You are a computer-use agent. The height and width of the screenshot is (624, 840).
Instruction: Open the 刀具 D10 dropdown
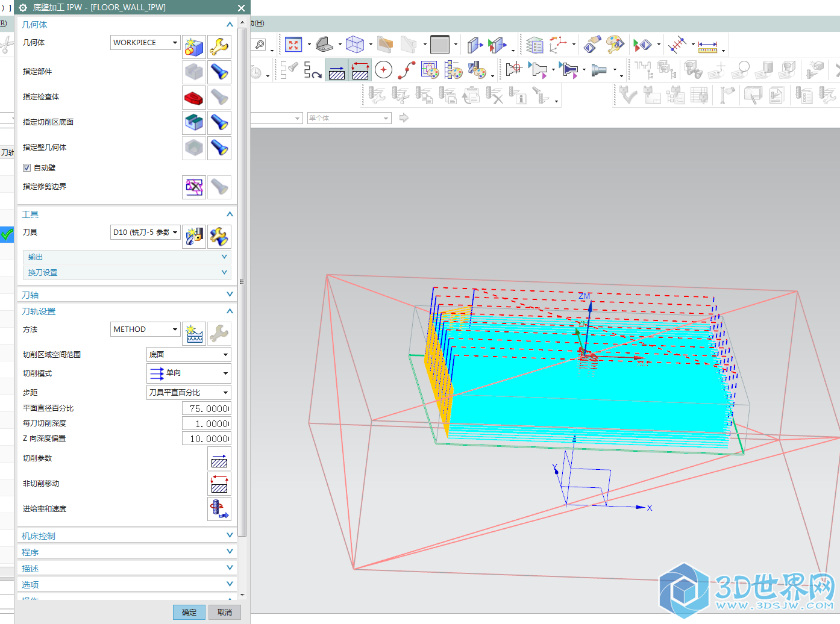pos(145,232)
